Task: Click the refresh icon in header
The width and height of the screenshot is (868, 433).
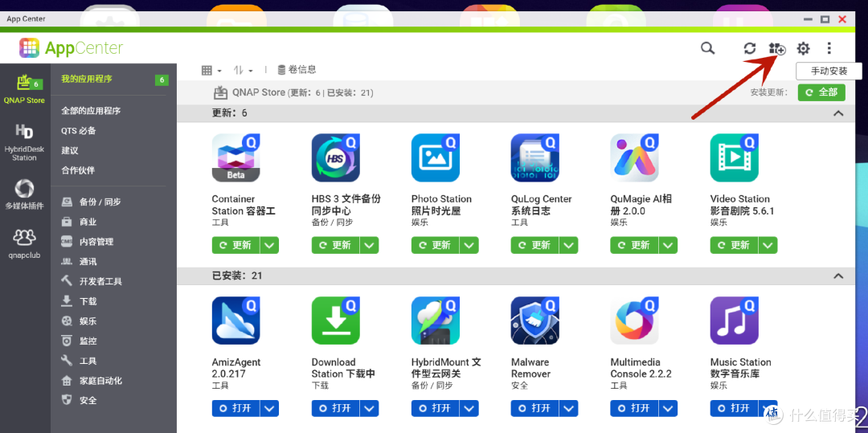Action: click(750, 48)
